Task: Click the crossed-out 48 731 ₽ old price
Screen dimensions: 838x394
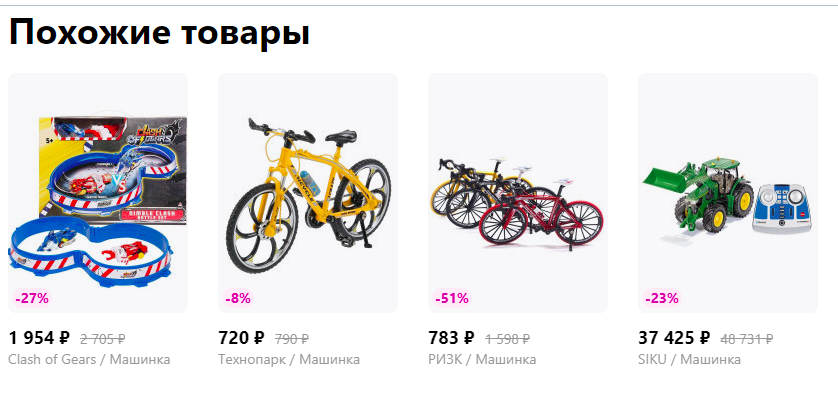Action: pos(747,339)
